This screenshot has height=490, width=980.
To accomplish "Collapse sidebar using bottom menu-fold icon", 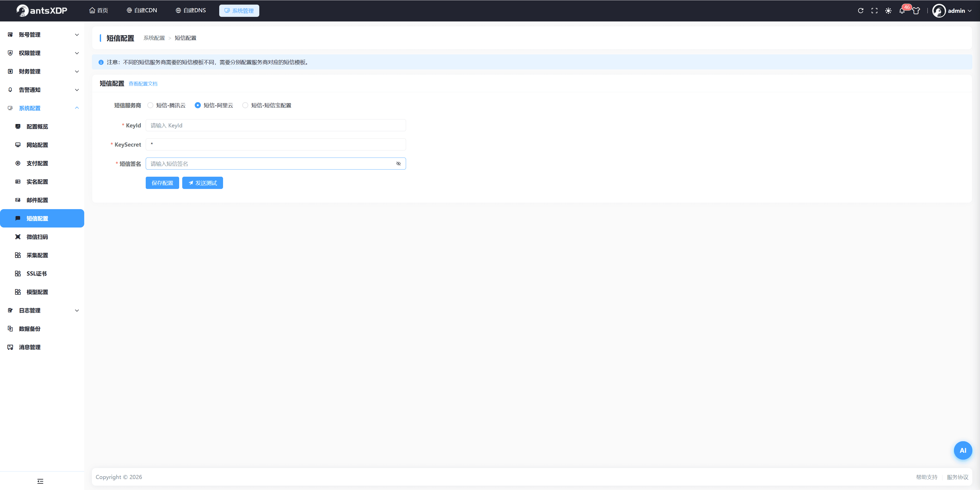I will 40,481.
